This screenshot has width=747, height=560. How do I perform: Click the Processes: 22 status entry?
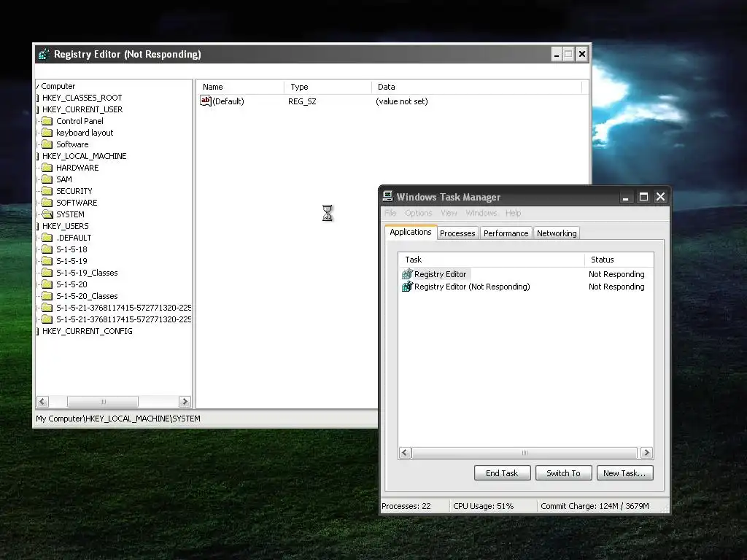(406, 506)
